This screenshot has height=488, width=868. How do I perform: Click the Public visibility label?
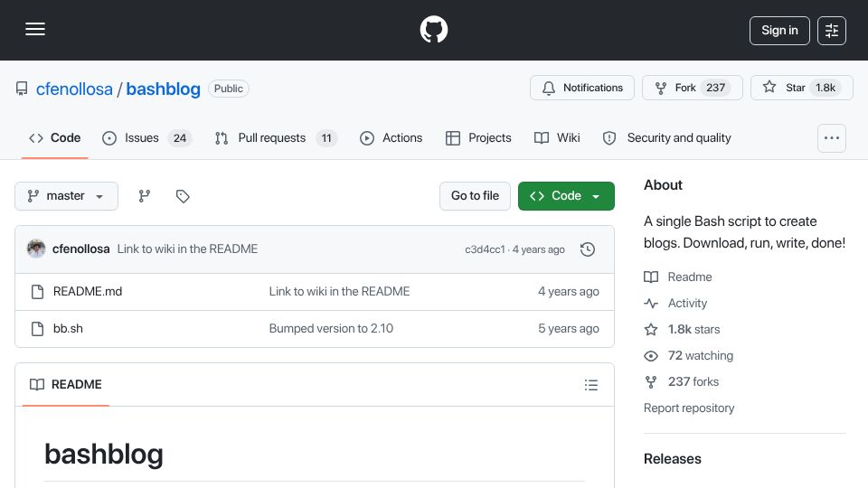[229, 89]
